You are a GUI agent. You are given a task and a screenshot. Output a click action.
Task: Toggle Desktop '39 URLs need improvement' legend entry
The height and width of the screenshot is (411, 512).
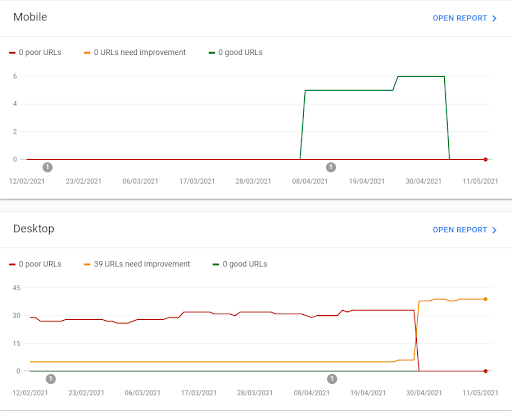click(x=137, y=264)
